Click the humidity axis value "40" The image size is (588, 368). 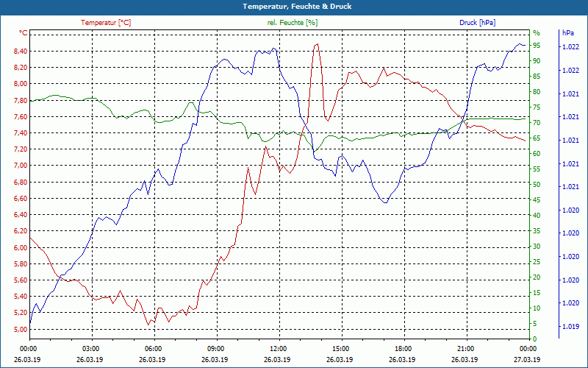click(537, 216)
